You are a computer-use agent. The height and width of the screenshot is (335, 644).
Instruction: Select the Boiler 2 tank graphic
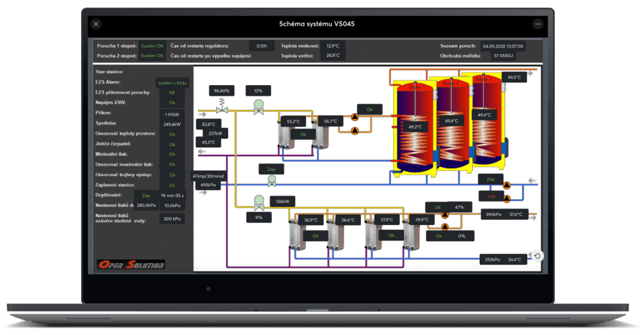coord(451,124)
